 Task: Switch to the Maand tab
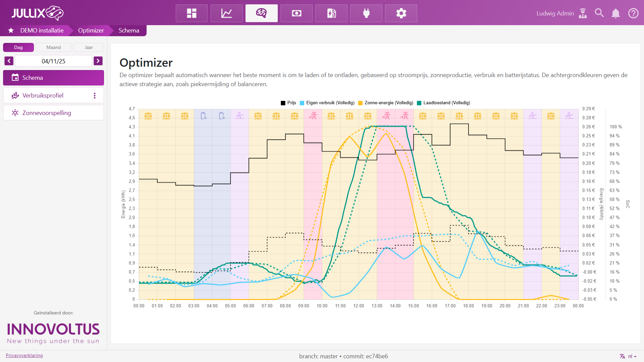click(54, 47)
